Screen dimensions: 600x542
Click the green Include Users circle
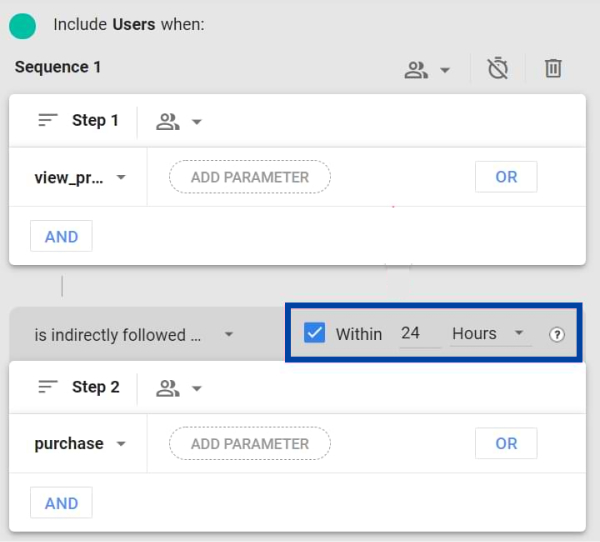click(22, 25)
